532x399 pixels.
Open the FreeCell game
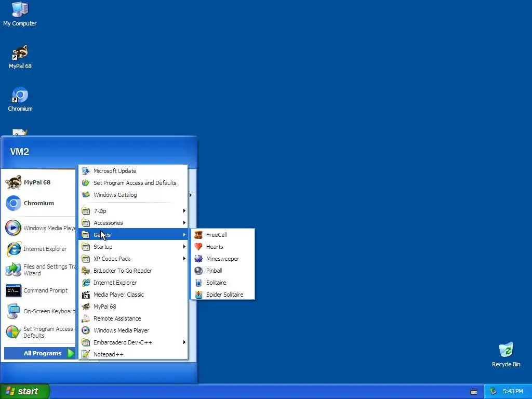pyautogui.click(x=222, y=235)
